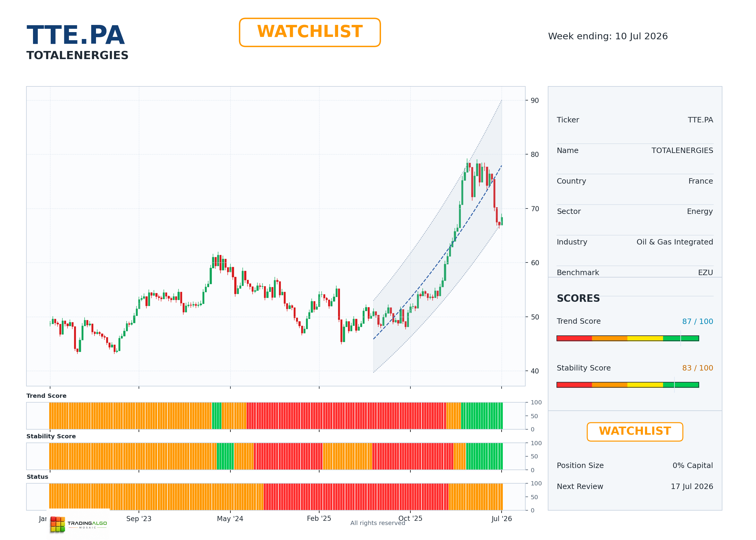Image resolution: width=756 pixels, height=540 pixels.
Task: Click the 'All rights reserved' footer text
Action: [x=378, y=523]
